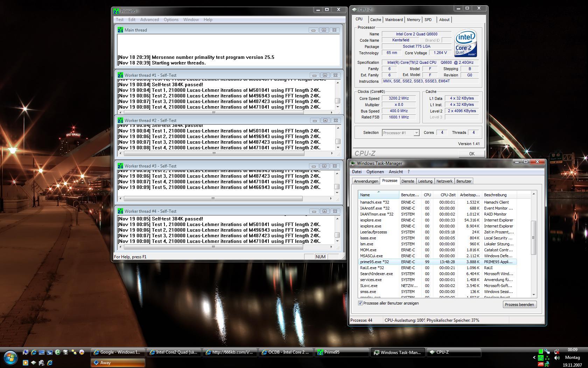Click Worker thread #3 horizontal scrollbar thumb
The width and height of the screenshot is (588, 368).
coord(213,198)
